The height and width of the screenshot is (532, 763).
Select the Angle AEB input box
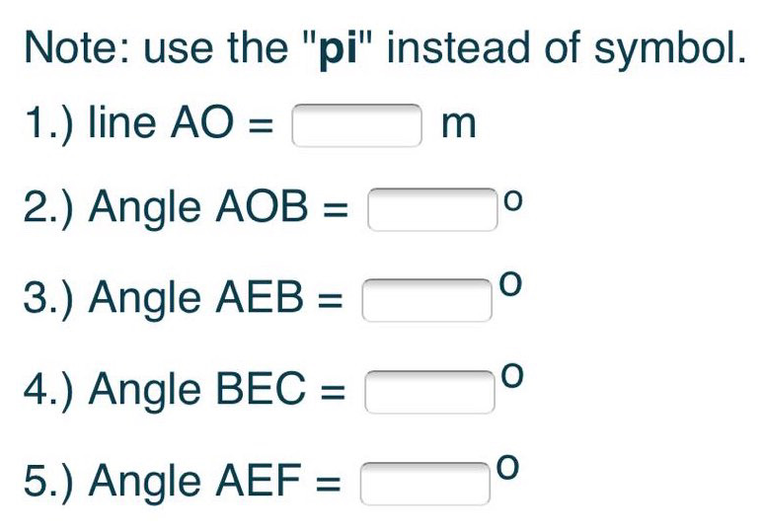[426, 300]
